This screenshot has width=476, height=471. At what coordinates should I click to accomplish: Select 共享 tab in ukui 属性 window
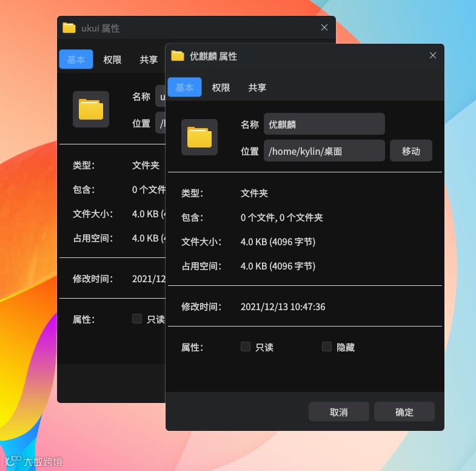(149, 59)
